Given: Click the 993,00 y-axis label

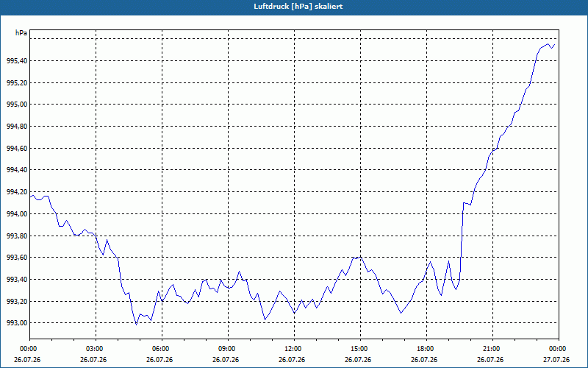Looking at the screenshot, I should coord(17,323).
